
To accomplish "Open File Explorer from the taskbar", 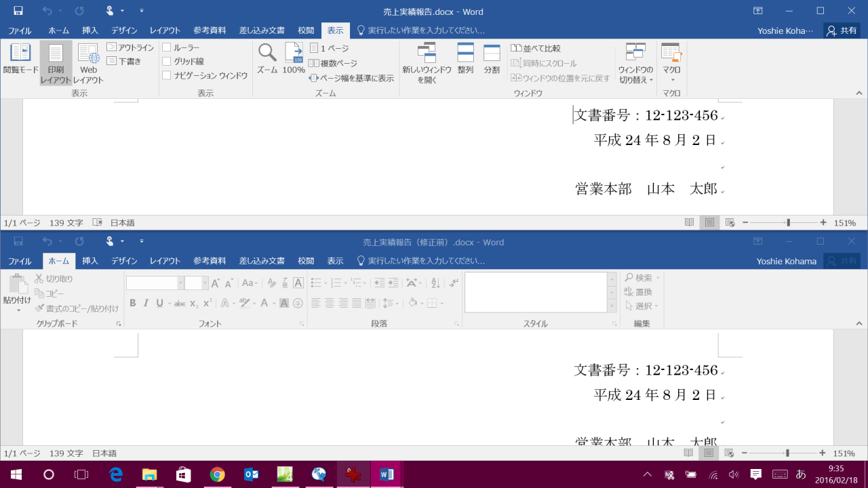I will click(149, 474).
